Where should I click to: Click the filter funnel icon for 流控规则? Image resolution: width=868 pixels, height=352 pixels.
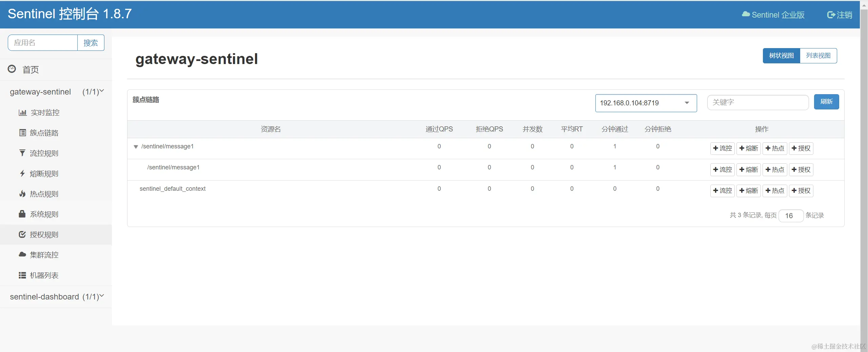click(22, 153)
